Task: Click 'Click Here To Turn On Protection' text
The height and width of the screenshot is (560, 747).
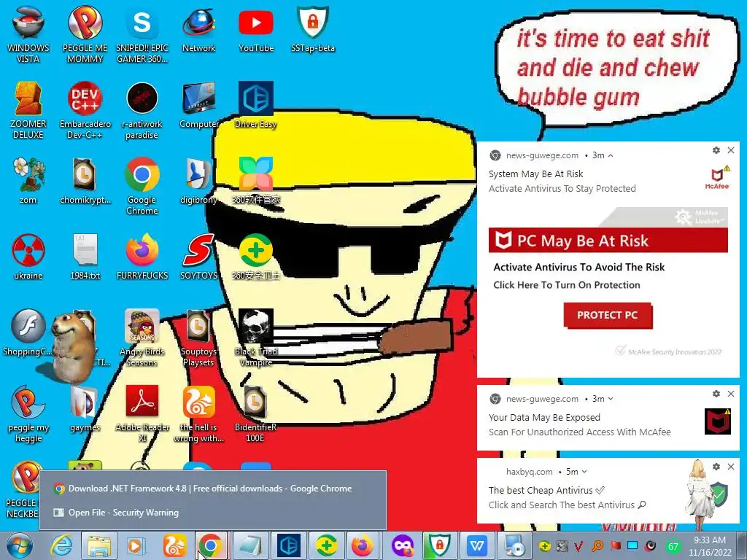Action: (566, 285)
